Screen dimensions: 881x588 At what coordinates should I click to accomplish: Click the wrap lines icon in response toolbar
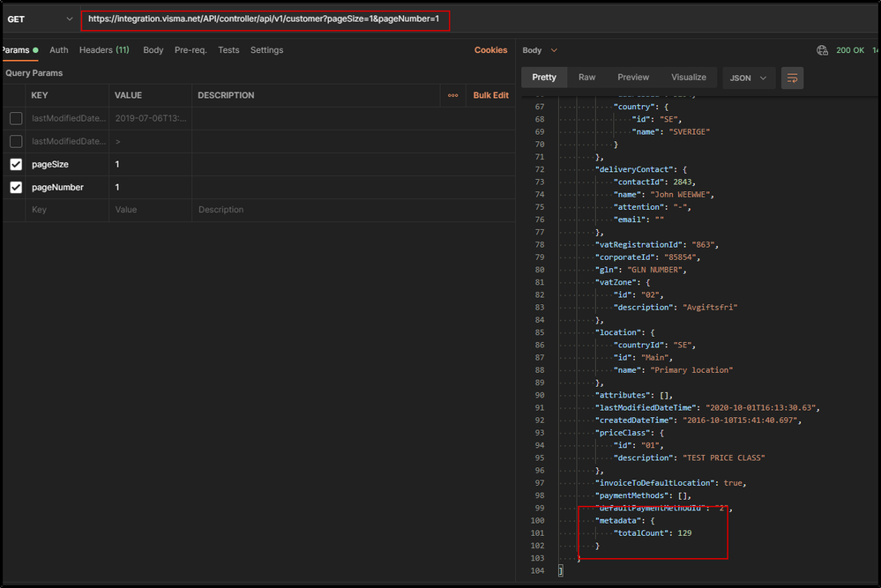tap(792, 78)
